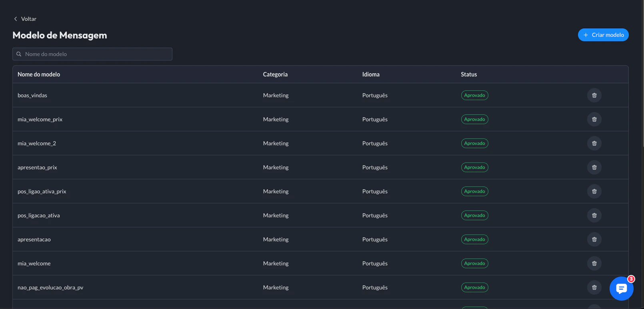Click Português in the pos_ligacao_ativa row

375,215
